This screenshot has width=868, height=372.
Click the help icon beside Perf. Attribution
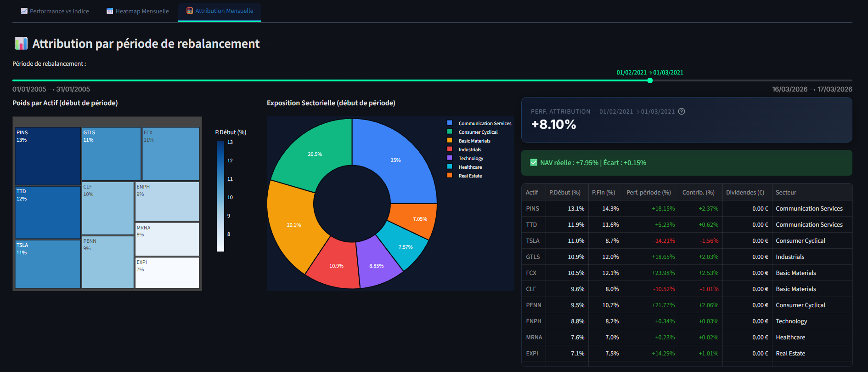[x=682, y=111]
